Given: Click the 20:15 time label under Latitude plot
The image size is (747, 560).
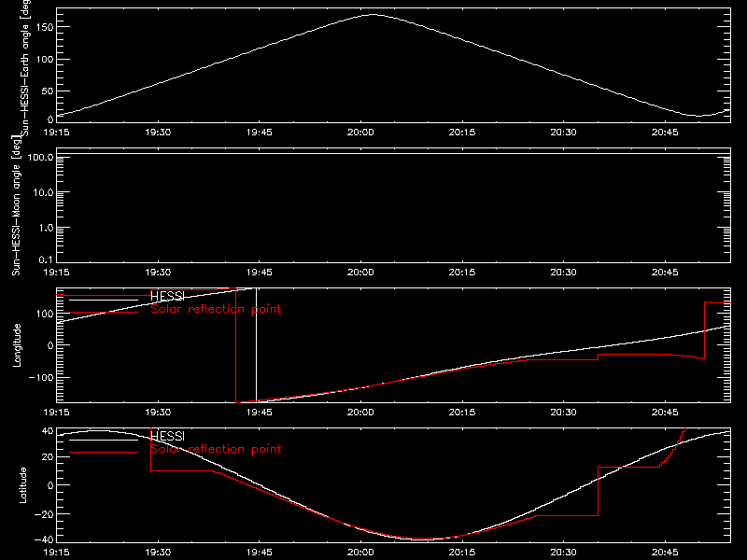Looking at the screenshot, I should 462,552.
